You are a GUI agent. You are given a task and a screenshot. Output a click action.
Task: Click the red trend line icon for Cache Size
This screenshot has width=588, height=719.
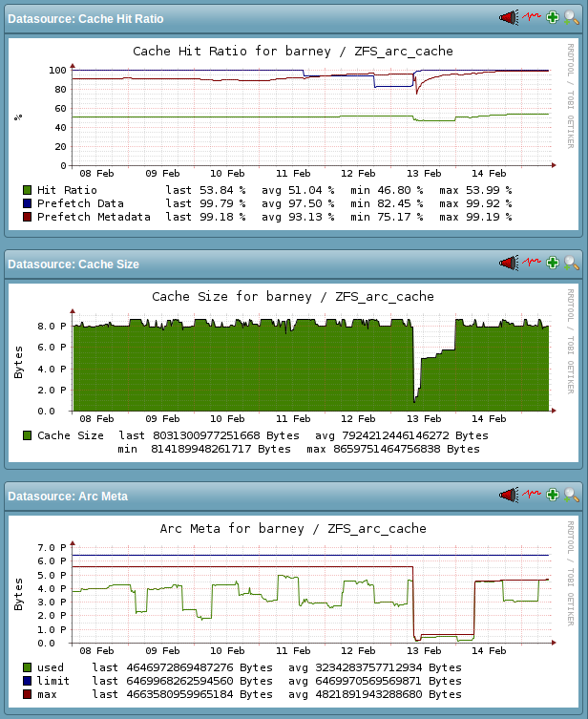tap(531, 264)
